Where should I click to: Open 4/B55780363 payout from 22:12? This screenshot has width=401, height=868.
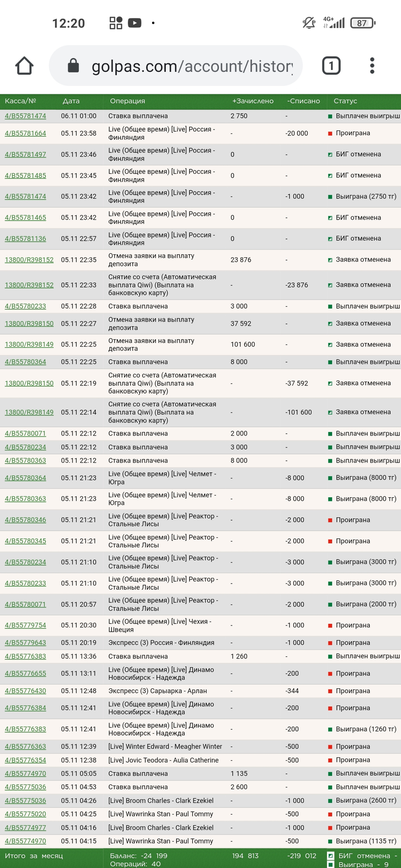point(25,461)
